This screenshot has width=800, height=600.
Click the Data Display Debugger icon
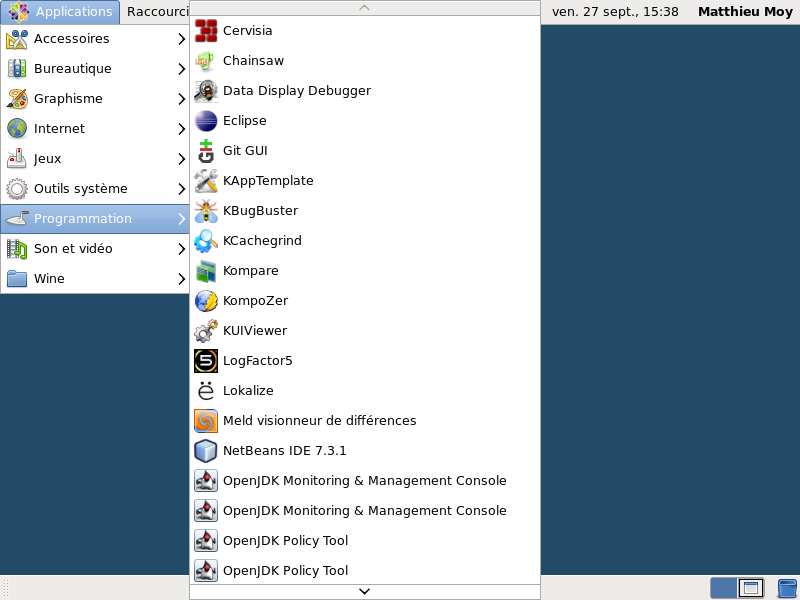pyautogui.click(x=206, y=91)
